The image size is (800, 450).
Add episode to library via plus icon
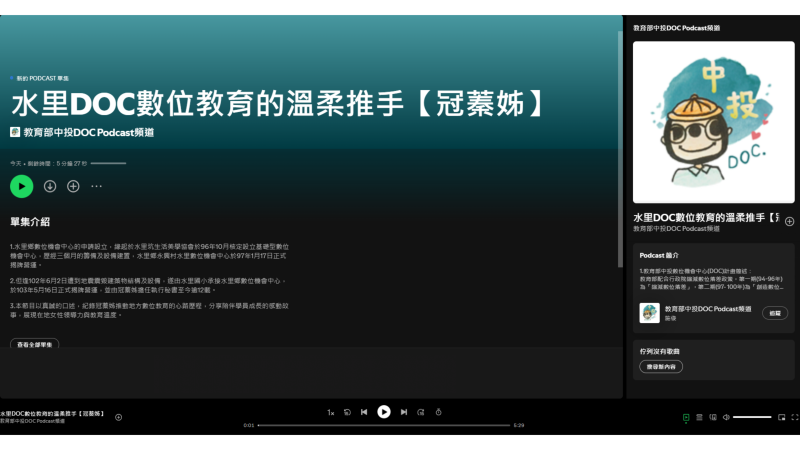pyautogui.click(x=73, y=186)
